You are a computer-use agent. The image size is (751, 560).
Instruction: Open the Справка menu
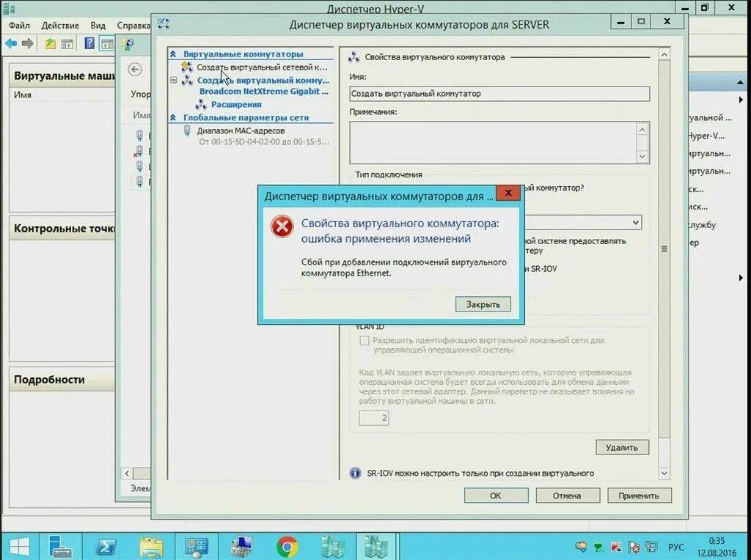pyautogui.click(x=133, y=26)
